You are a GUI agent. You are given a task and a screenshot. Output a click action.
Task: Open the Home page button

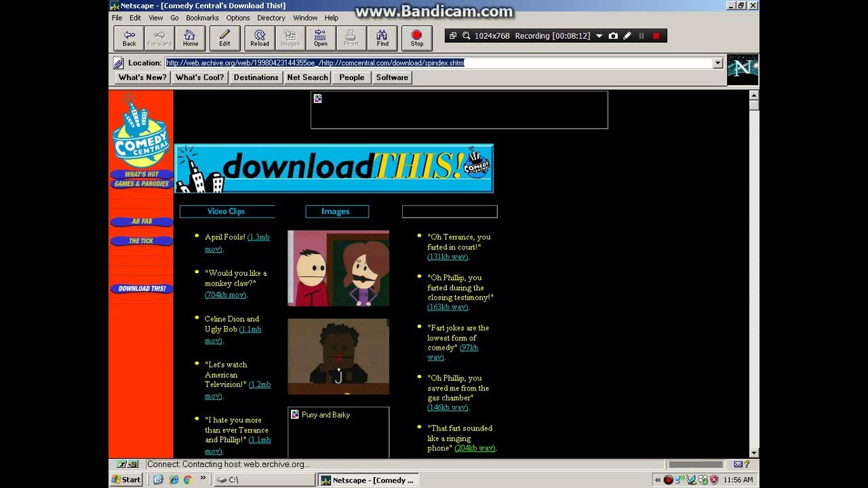tap(190, 38)
